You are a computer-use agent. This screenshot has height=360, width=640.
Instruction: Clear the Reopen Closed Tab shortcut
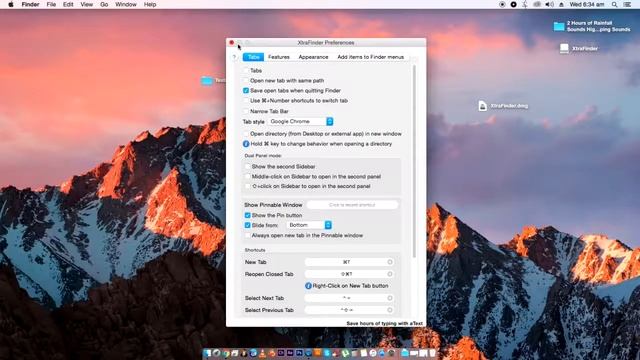click(390, 274)
